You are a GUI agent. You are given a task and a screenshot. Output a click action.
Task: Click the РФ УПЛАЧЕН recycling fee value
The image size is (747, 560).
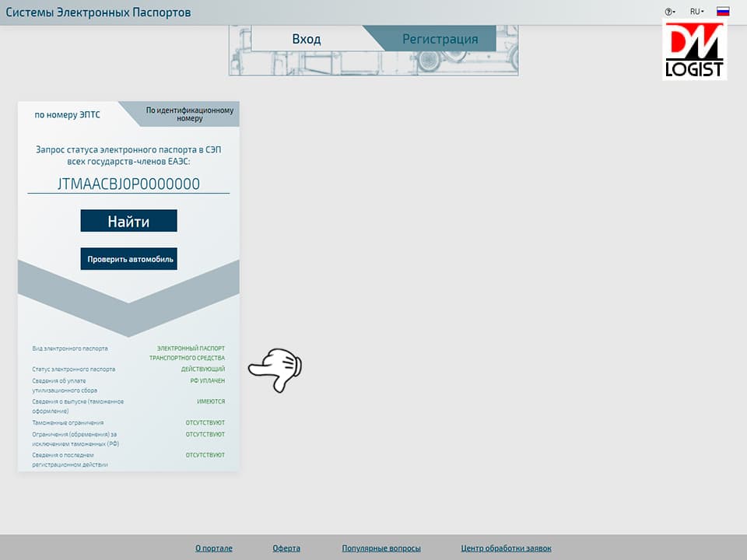207,381
